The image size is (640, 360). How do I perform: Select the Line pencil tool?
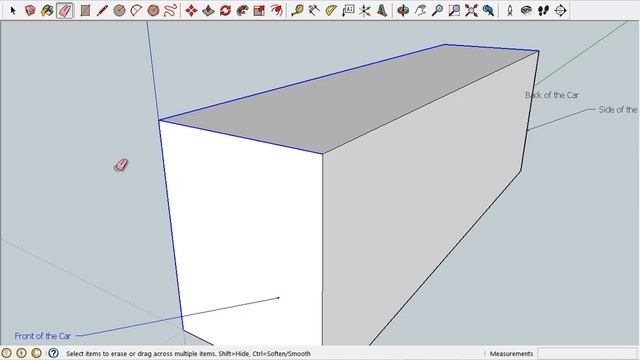(102, 11)
